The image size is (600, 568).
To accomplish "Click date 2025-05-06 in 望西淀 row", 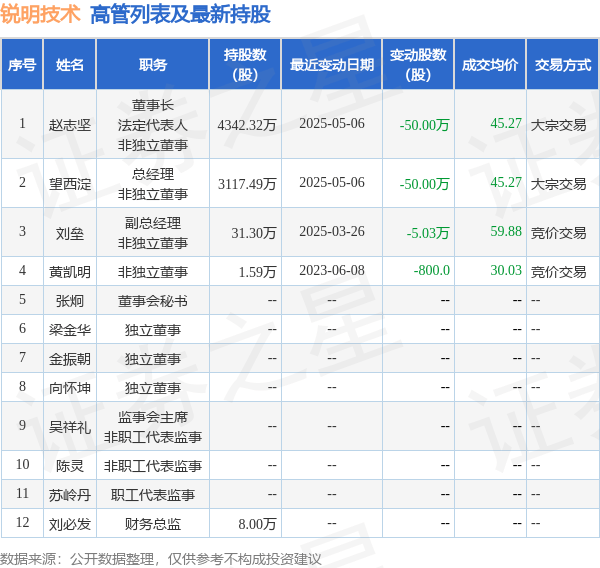I will point(332,182).
